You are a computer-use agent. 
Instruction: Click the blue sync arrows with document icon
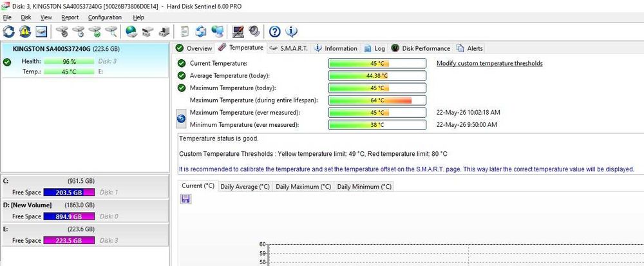201,32
